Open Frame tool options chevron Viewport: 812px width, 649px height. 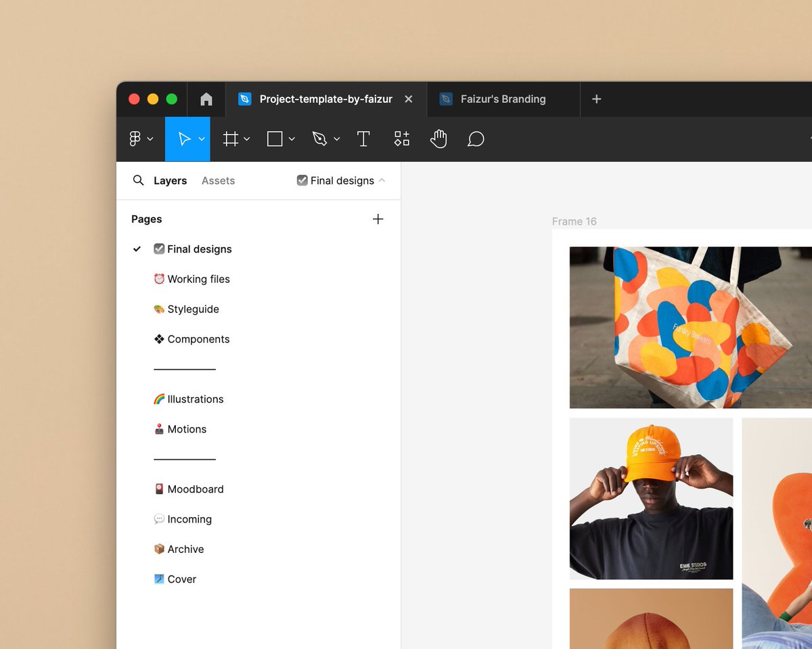(x=247, y=139)
